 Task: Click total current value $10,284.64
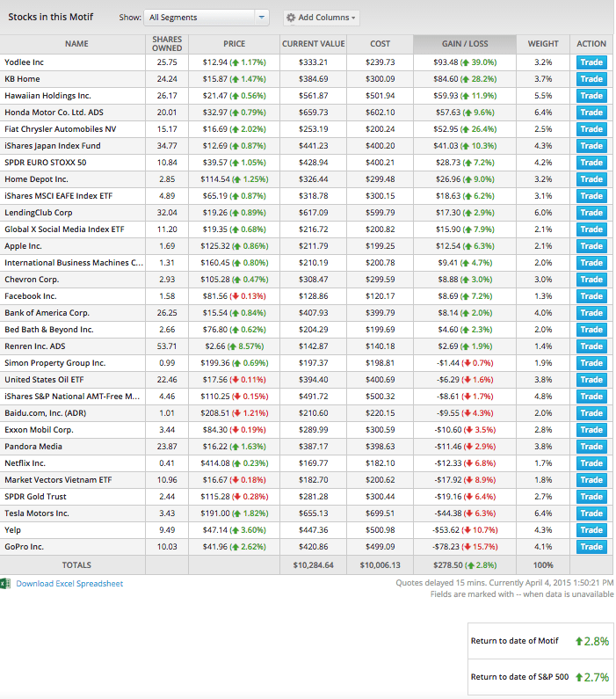313,564
